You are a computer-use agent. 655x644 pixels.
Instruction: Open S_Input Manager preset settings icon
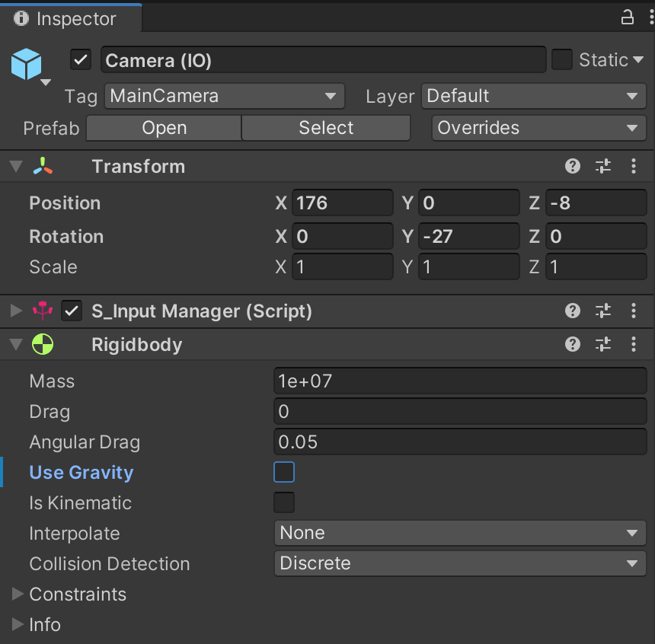(x=603, y=311)
